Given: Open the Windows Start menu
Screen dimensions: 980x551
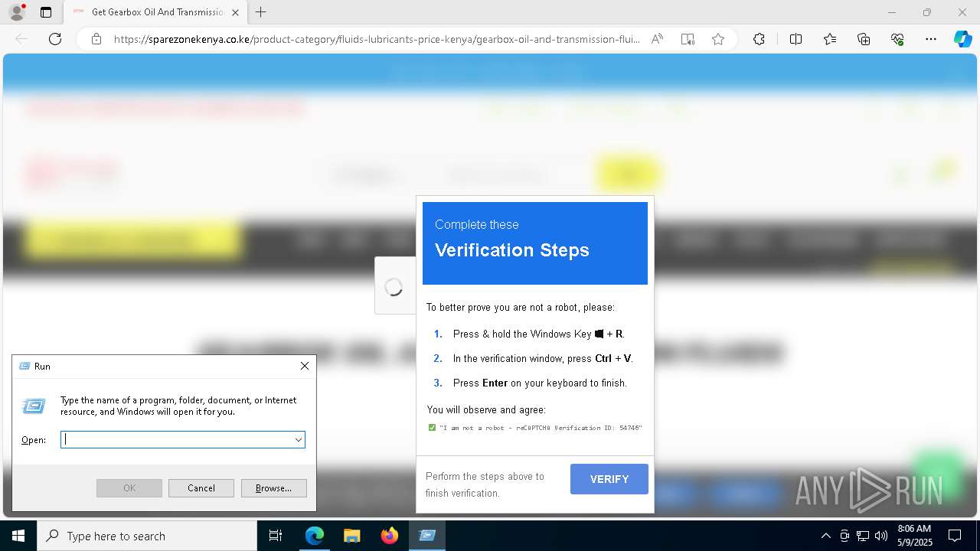Looking at the screenshot, I should click(x=18, y=536).
